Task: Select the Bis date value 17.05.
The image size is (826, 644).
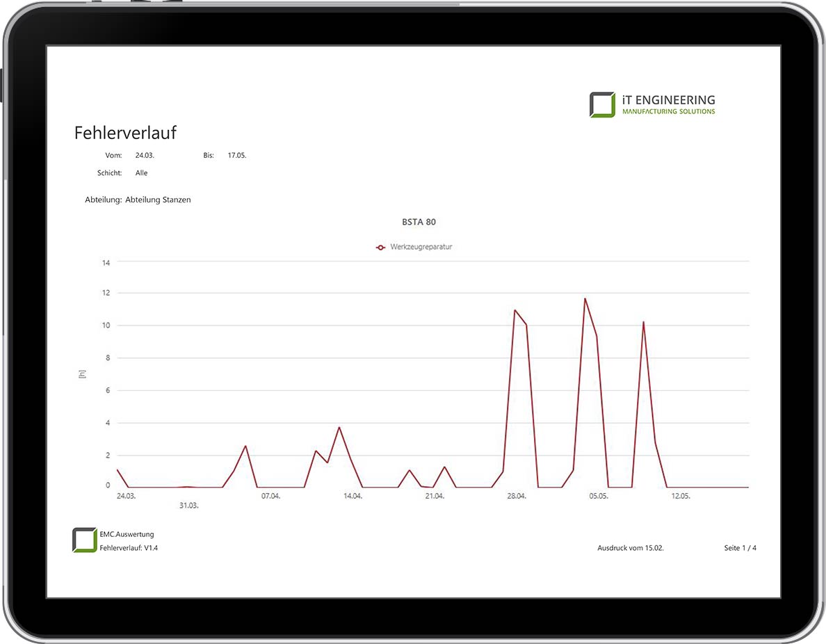Action: 237,155
